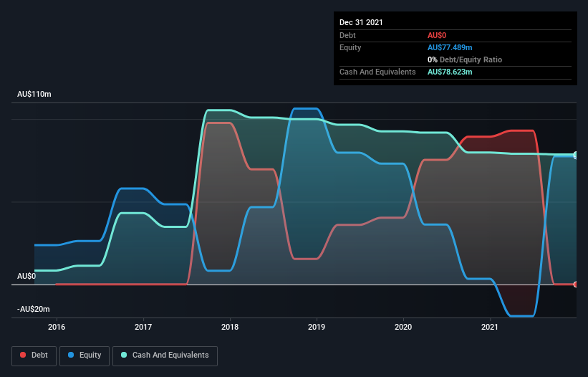Click the Equity value AU$77.489m
Image resolution: width=588 pixels, height=377 pixels.
(x=450, y=47)
